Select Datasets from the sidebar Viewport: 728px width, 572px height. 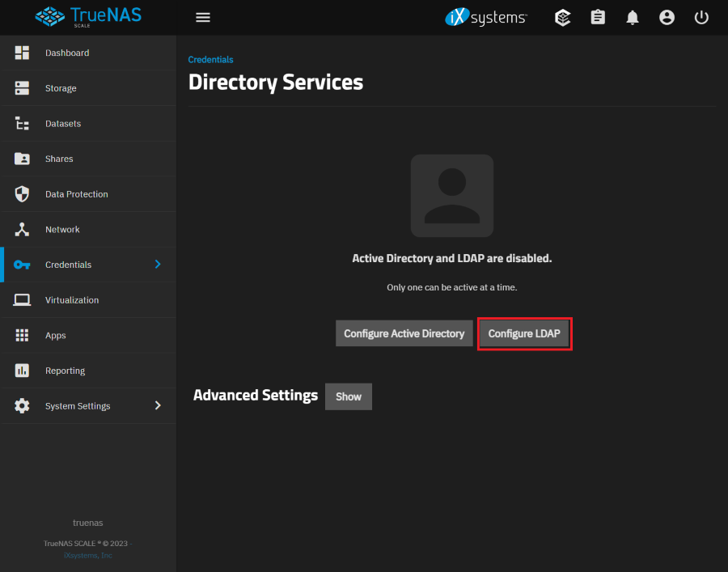[63, 124]
